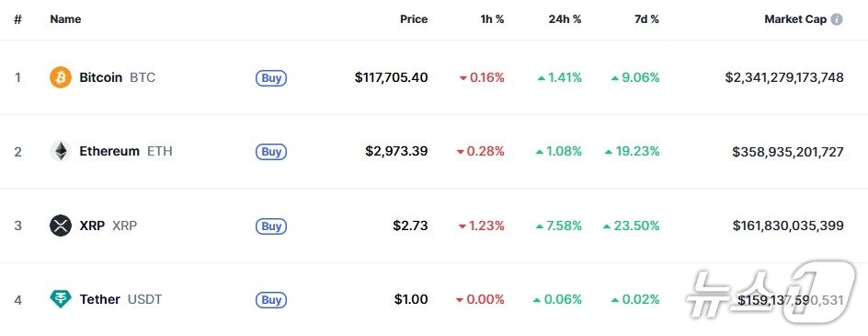
Task: Click Bitcoin's market cap value
Action: click(x=784, y=77)
